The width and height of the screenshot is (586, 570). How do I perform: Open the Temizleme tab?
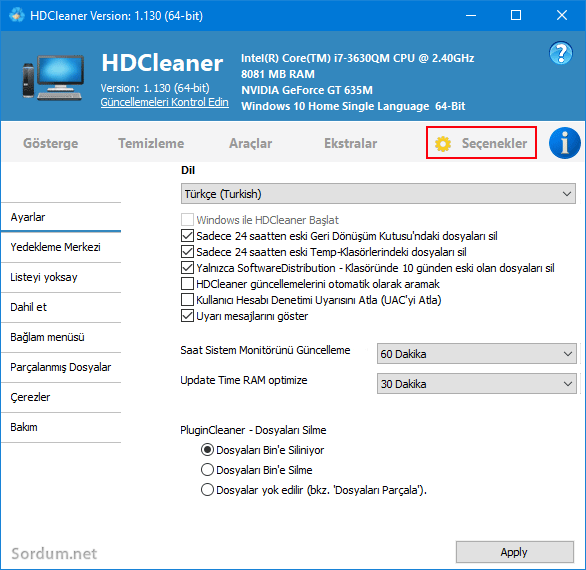click(151, 144)
